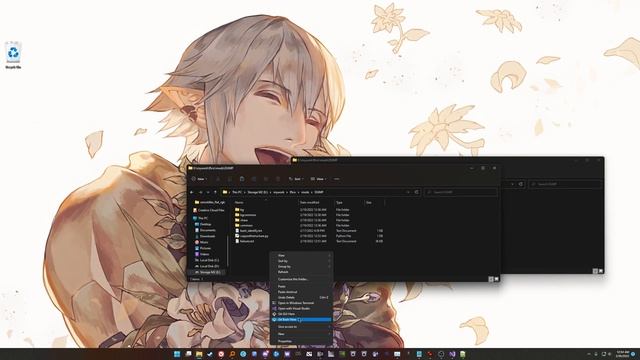Select the last Text Document row
The height and width of the screenshot is (360, 640).
click(309, 241)
